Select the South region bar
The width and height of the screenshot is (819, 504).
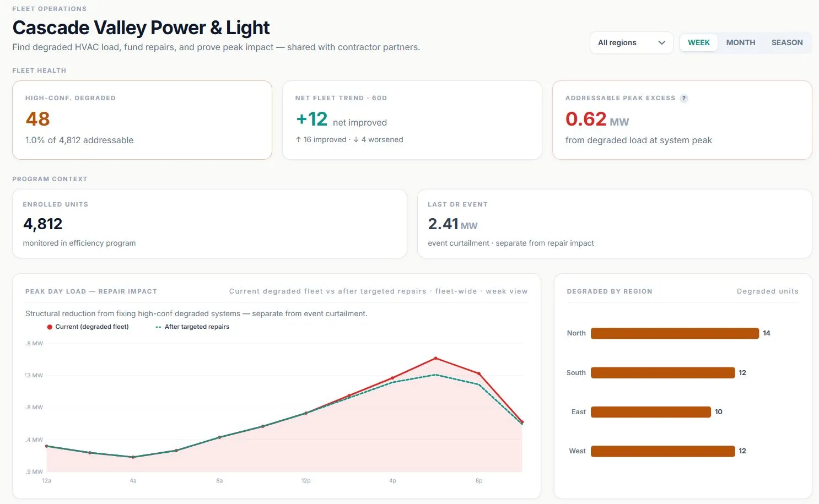662,373
